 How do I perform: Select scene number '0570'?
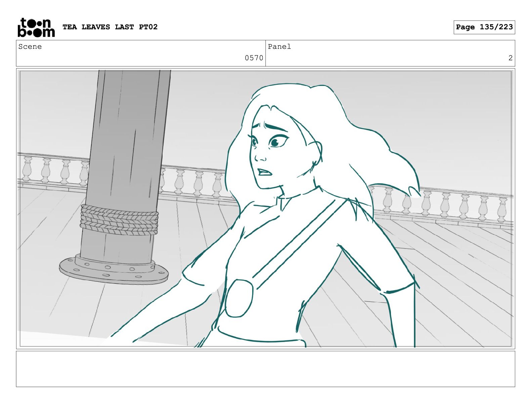click(x=254, y=58)
